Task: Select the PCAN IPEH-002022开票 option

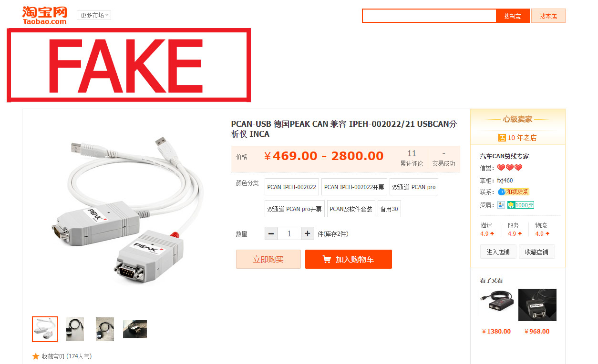Action: 354,187
